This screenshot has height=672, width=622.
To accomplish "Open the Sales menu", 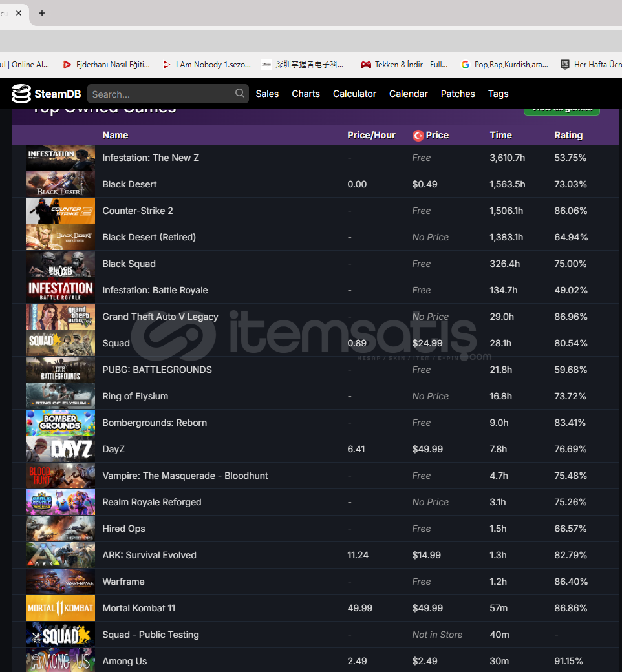I will pos(267,94).
